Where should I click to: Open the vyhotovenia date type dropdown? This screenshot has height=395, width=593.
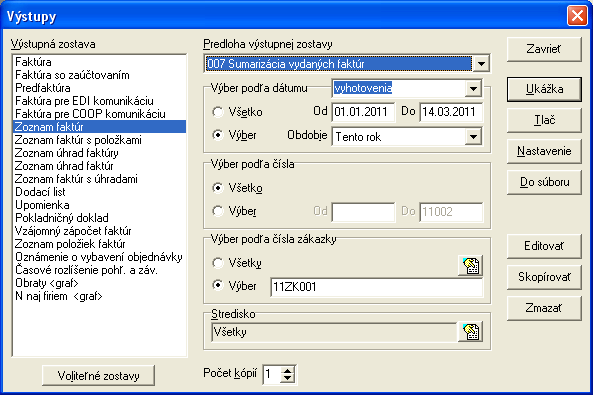coord(473,89)
